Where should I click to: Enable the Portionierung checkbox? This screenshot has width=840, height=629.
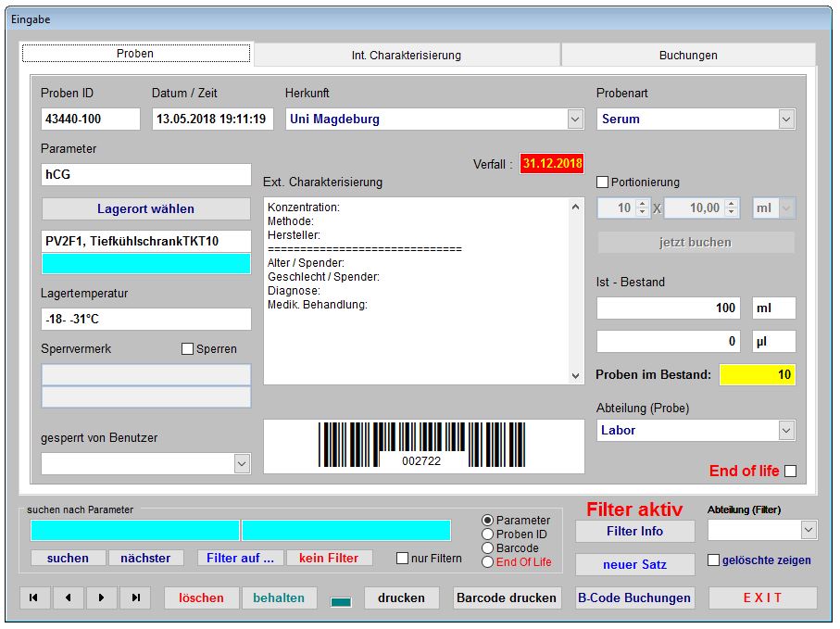pos(603,182)
